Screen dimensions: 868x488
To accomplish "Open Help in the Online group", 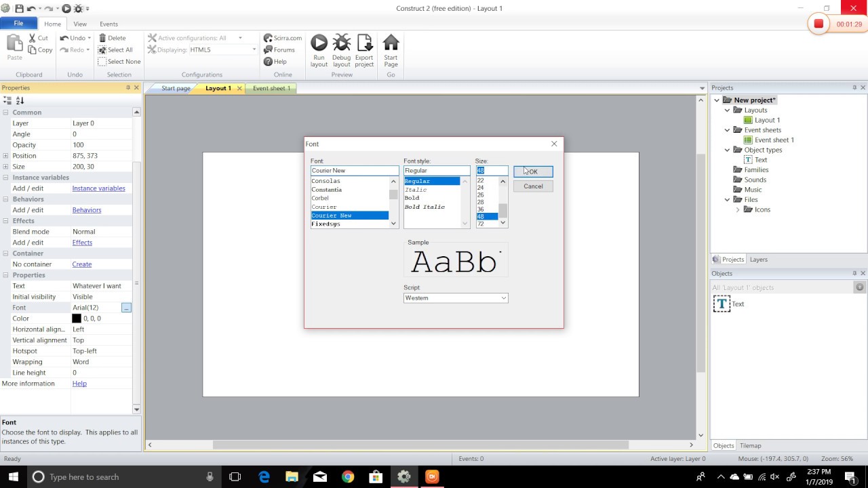I will (x=275, y=61).
